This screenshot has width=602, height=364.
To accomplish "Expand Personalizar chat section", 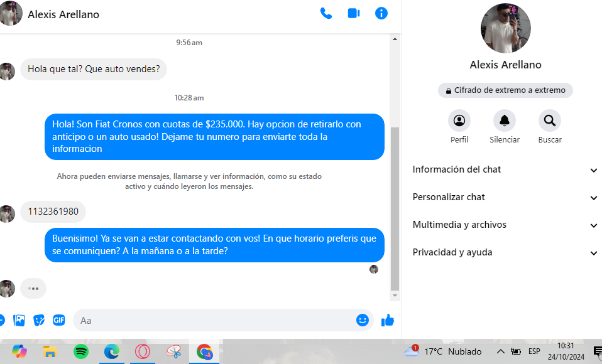I will pyautogui.click(x=505, y=197).
